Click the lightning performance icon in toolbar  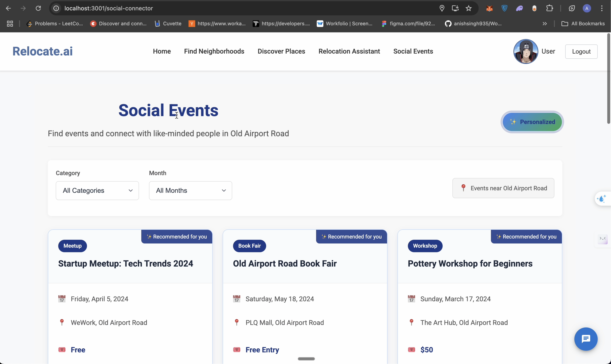(572, 8)
